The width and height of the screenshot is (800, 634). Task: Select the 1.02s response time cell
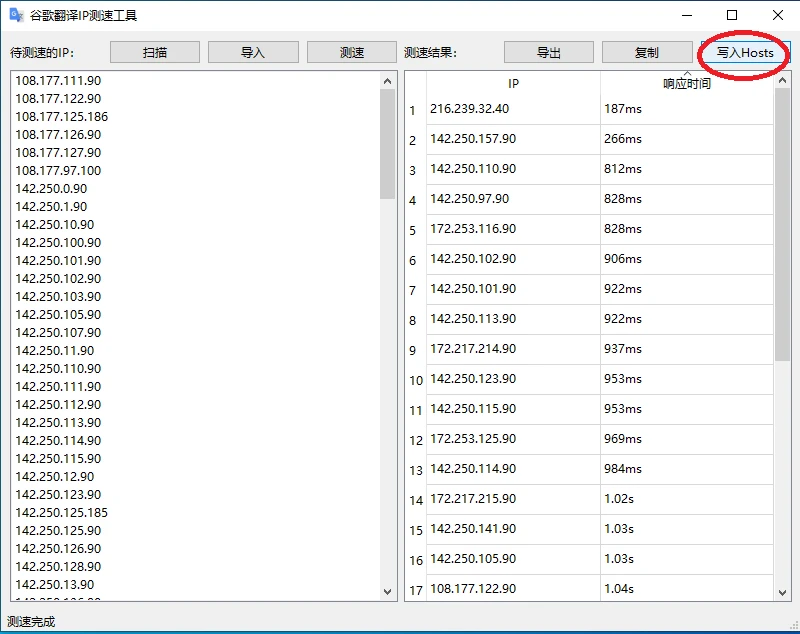pyautogui.click(x=687, y=499)
